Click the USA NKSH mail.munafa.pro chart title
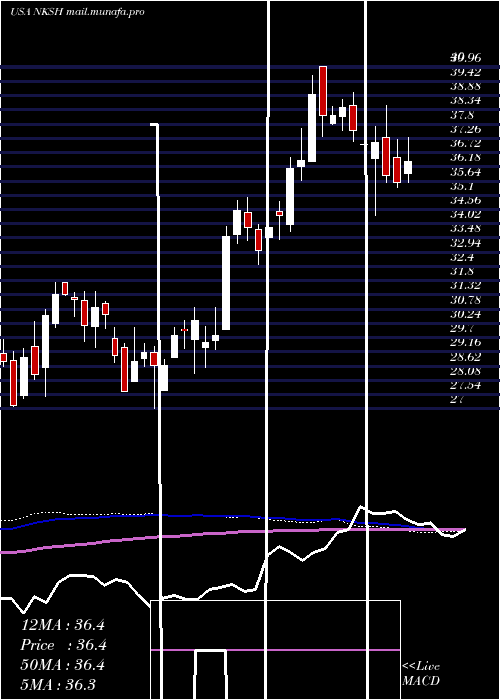 77,12
